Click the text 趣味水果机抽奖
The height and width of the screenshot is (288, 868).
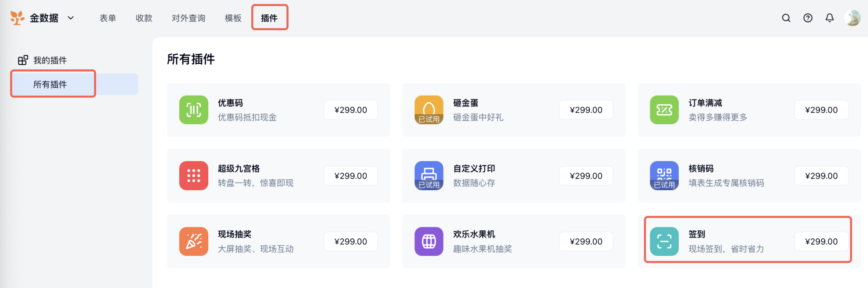pos(483,249)
